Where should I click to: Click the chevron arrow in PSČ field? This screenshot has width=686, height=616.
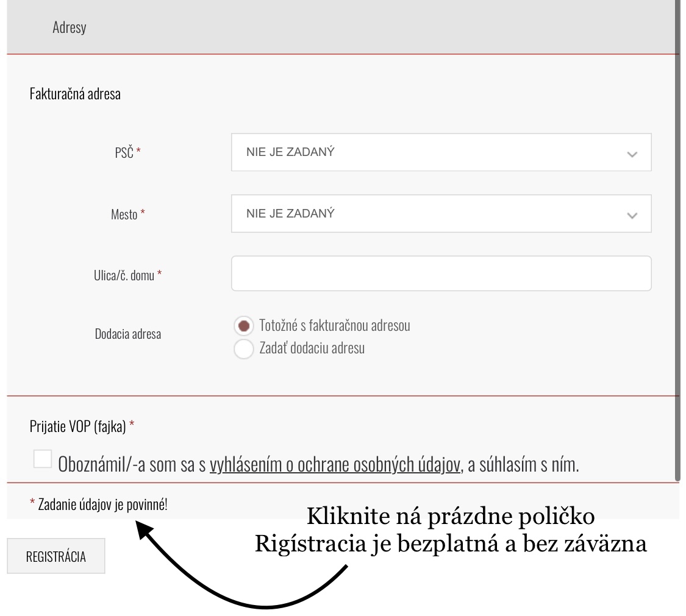tap(632, 154)
